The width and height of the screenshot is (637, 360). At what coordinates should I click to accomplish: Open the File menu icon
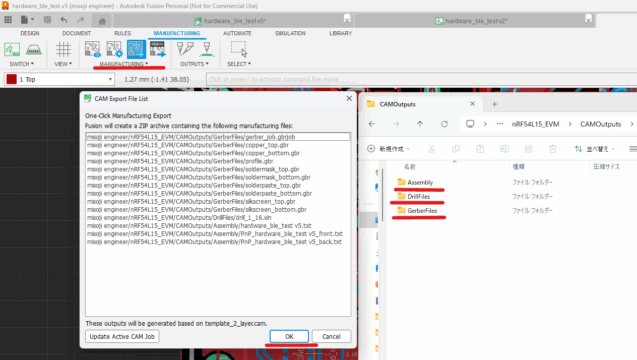27,20
